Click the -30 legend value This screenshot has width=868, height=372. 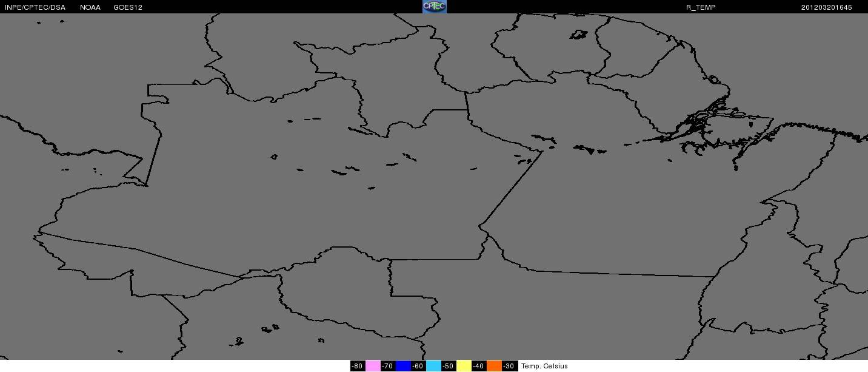click(509, 366)
